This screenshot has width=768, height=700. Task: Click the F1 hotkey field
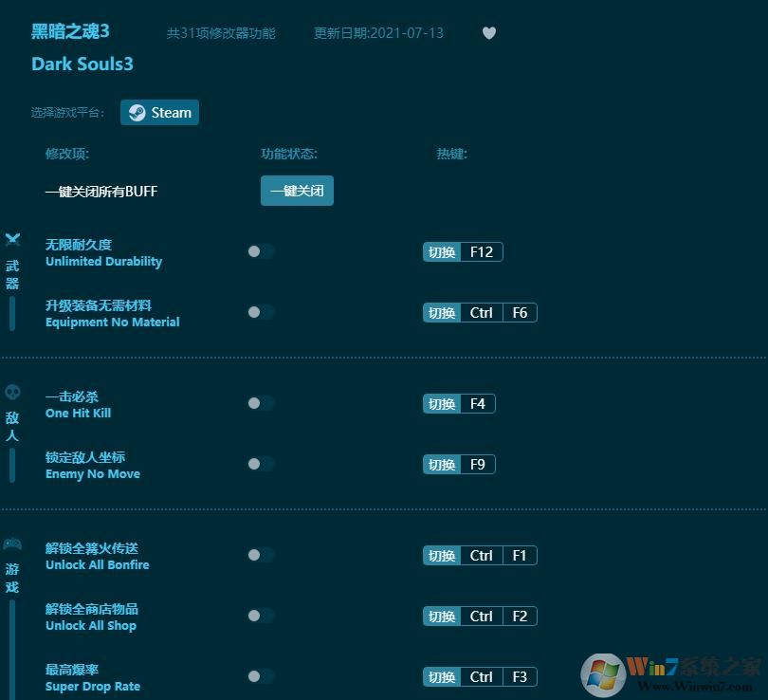coord(520,556)
